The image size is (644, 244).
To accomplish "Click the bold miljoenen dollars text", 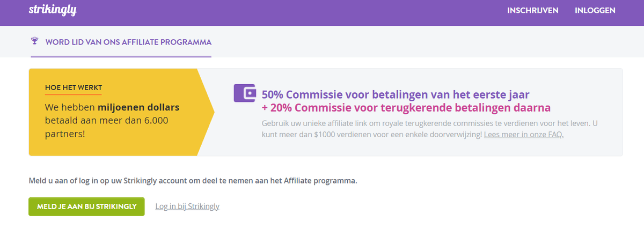I will [138, 107].
